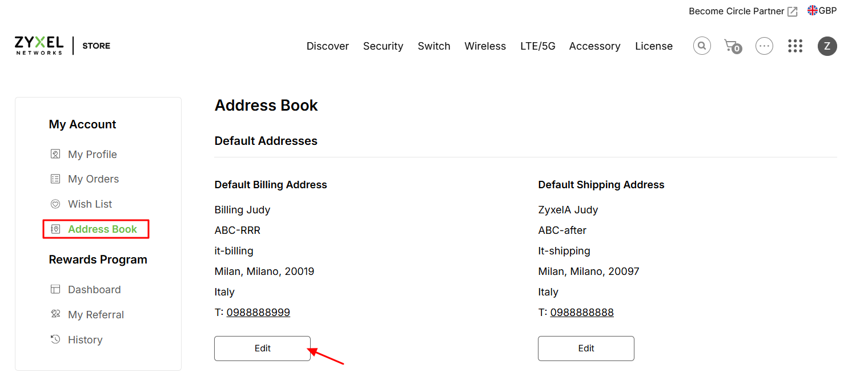Select Address Book in sidebar
This screenshot has width=868, height=389.
(95, 229)
